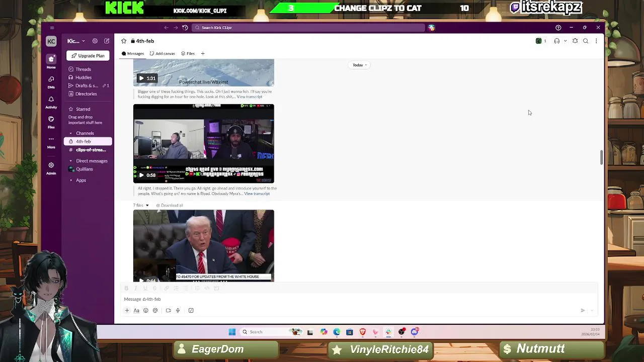Switch to the Files tab

188,53
